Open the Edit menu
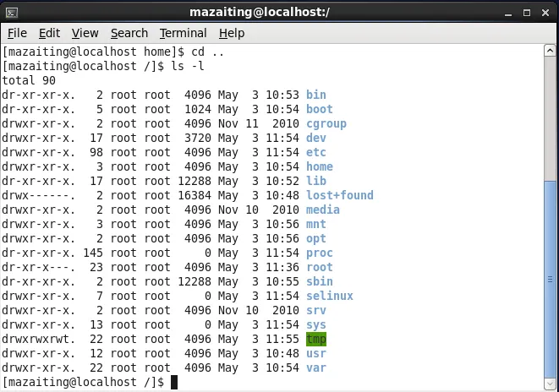Viewport: 559px width, 392px height. [50, 33]
